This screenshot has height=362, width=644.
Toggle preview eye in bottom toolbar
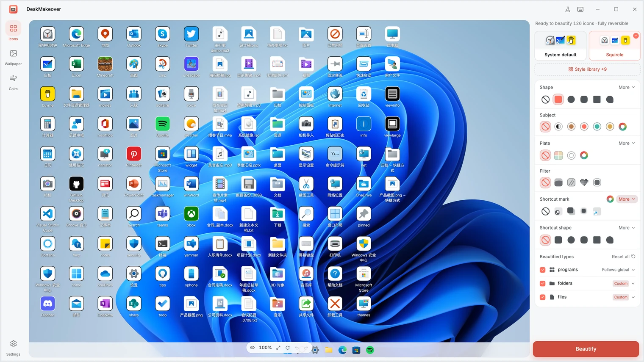252,348
